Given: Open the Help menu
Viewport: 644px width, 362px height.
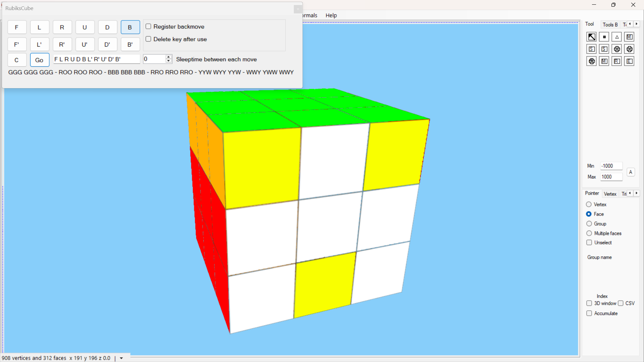Looking at the screenshot, I should click(331, 15).
